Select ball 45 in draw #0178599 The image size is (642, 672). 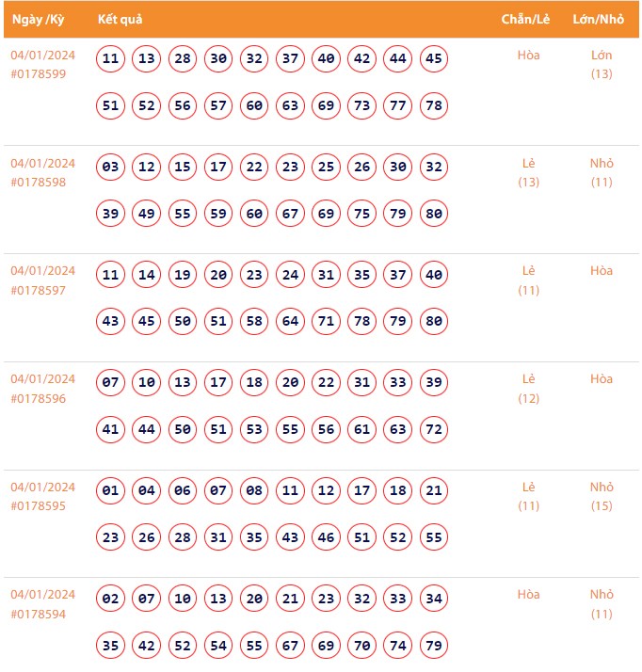434,59
